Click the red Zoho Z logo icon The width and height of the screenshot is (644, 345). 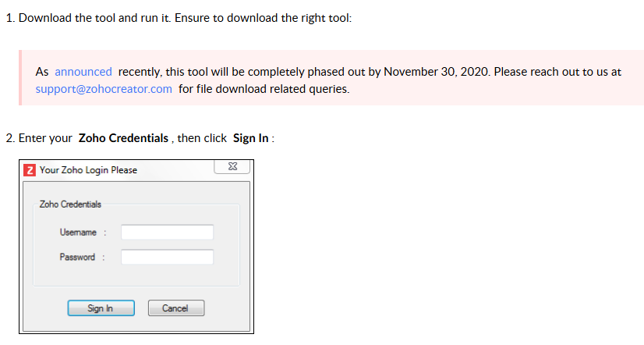coord(29,170)
